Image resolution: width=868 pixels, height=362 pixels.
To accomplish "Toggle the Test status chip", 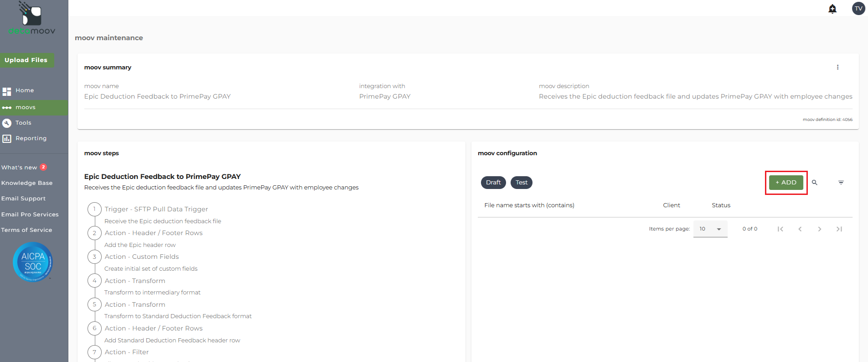I will [x=522, y=183].
